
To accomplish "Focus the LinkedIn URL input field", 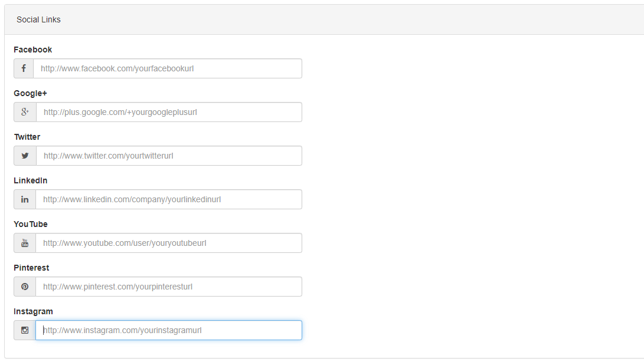I will click(169, 199).
